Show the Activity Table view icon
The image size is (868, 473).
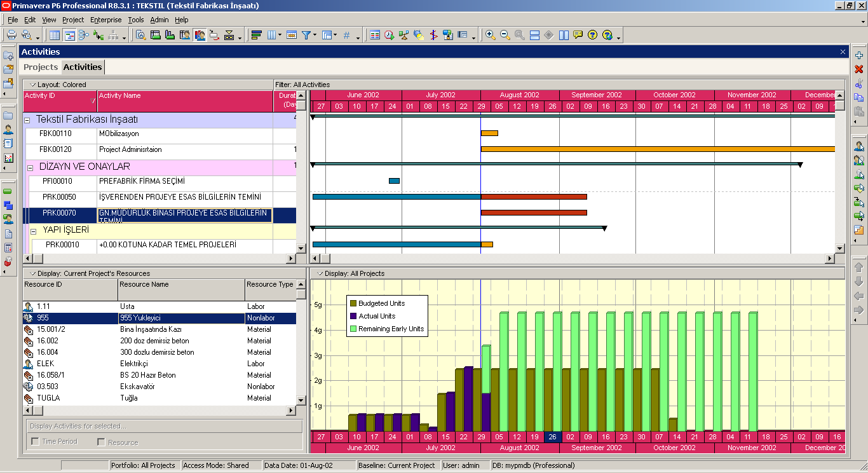click(55, 35)
